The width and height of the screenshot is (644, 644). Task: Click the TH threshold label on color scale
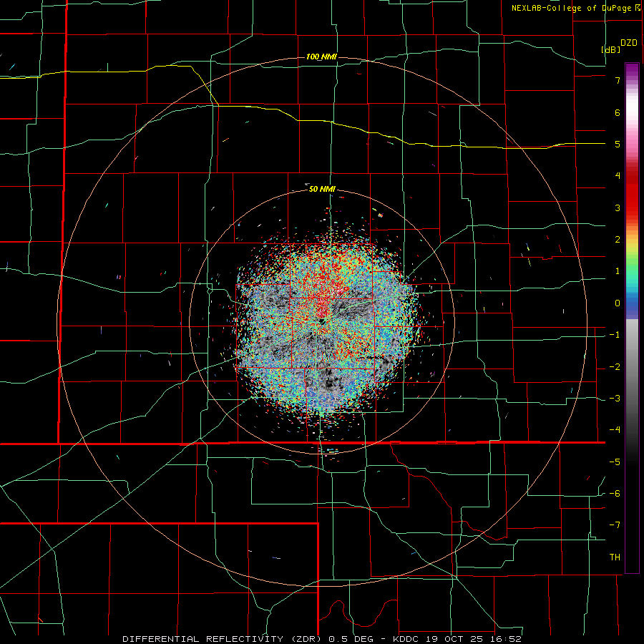click(615, 557)
